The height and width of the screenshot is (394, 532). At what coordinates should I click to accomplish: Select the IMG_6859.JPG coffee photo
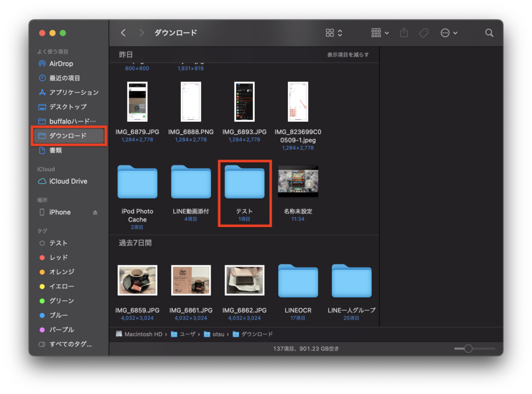coord(137,280)
